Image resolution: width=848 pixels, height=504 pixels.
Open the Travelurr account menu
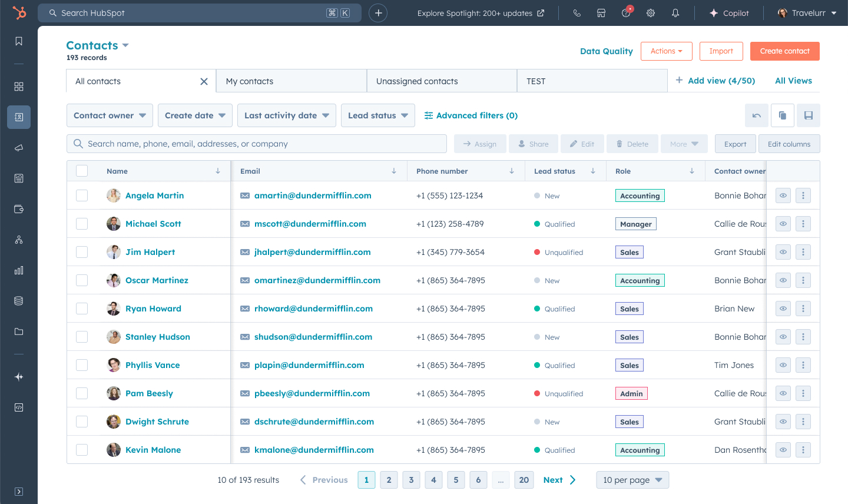tap(807, 13)
